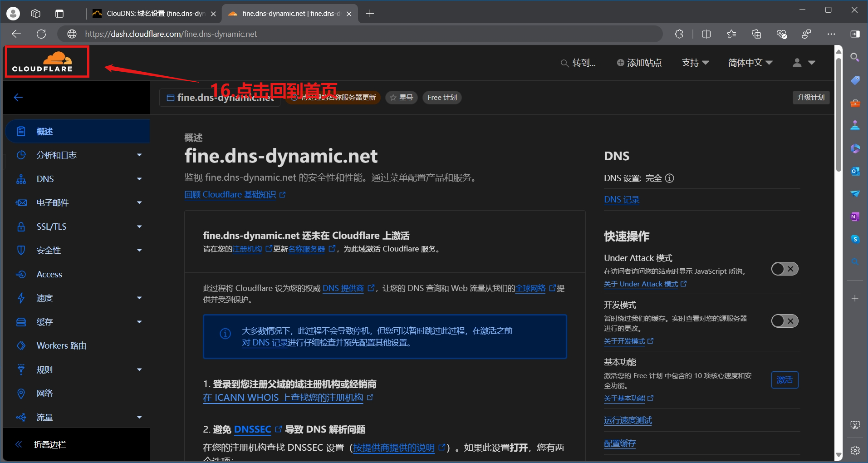Open the 运行速度测试 link
This screenshot has height=463, width=868.
pos(628,420)
